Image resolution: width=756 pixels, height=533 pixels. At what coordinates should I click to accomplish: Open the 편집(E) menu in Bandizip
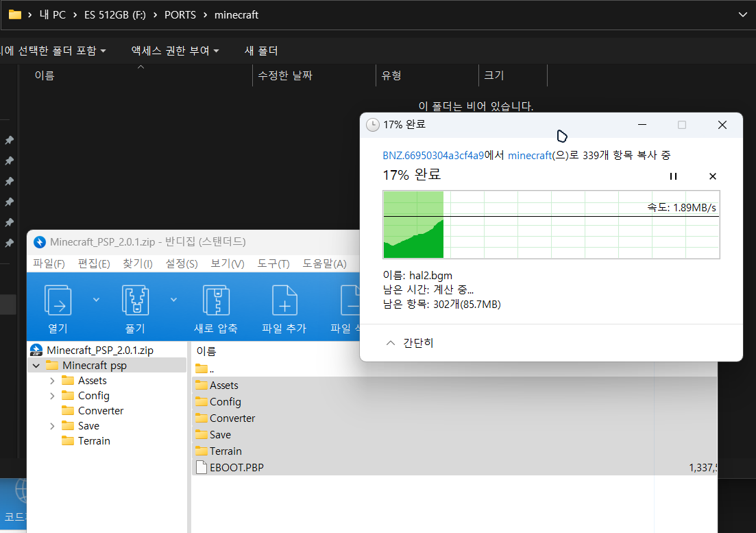94,264
